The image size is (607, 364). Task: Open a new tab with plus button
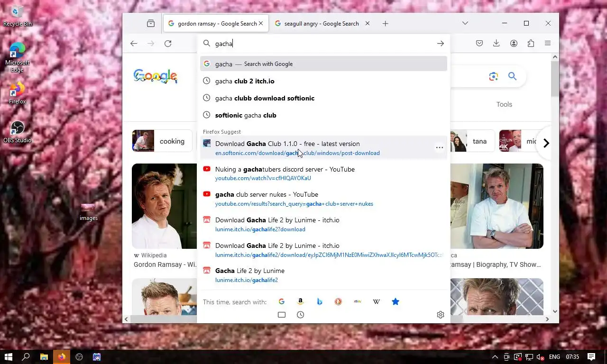[386, 23]
